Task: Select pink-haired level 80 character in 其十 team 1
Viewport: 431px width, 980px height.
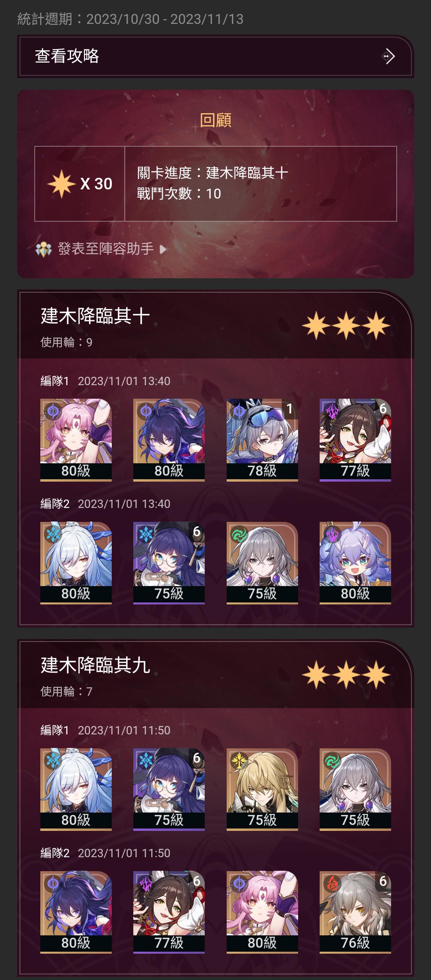Action: point(76,440)
